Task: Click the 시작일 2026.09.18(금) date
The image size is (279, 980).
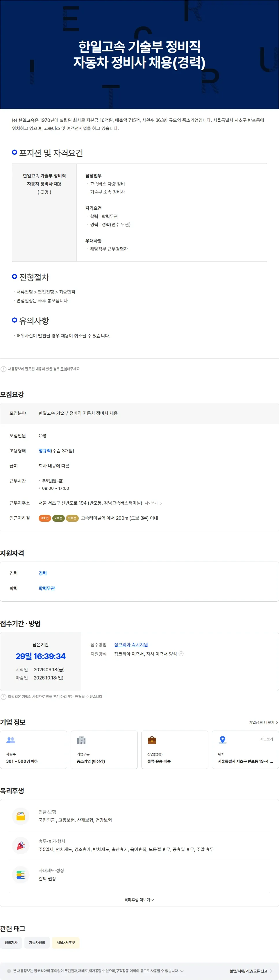Action: (x=49, y=670)
